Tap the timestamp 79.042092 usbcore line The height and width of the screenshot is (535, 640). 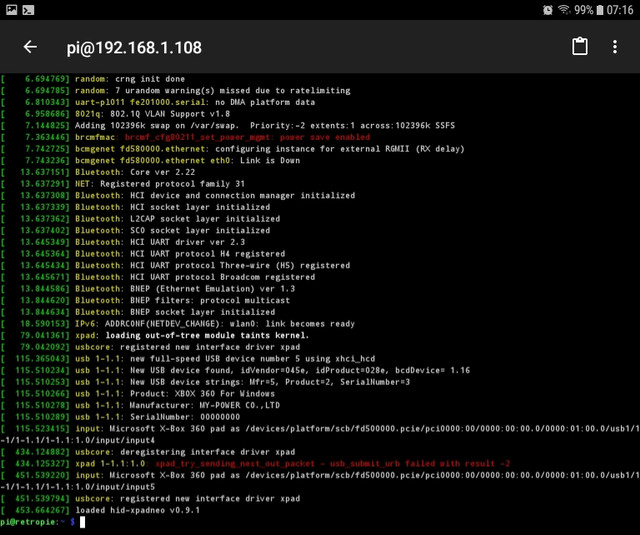[150, 347]
